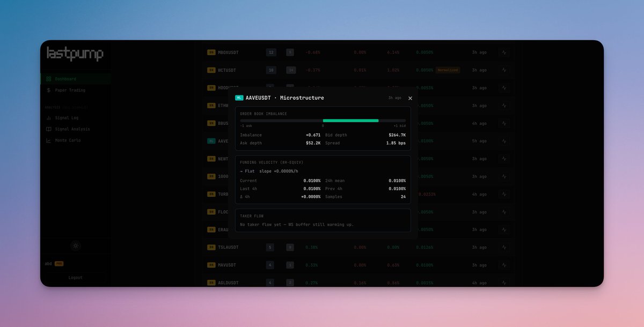
Task: Open microstructure chart icon for MAVUSDT row
Action: (x=504, y=265)
